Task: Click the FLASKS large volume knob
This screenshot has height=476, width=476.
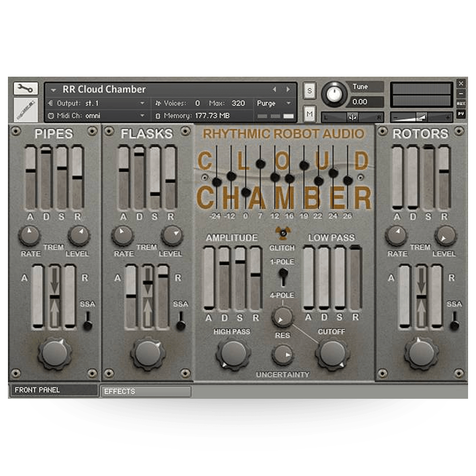Action: 148,353
